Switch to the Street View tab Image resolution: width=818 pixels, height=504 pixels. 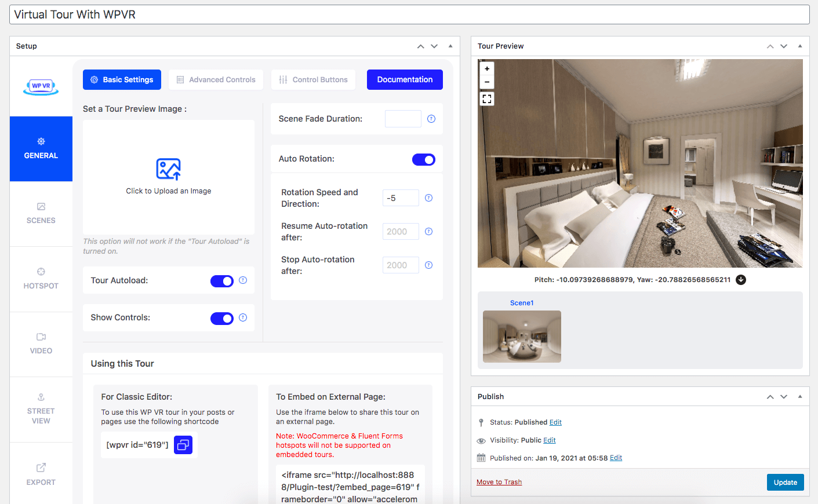coord(41,410)
